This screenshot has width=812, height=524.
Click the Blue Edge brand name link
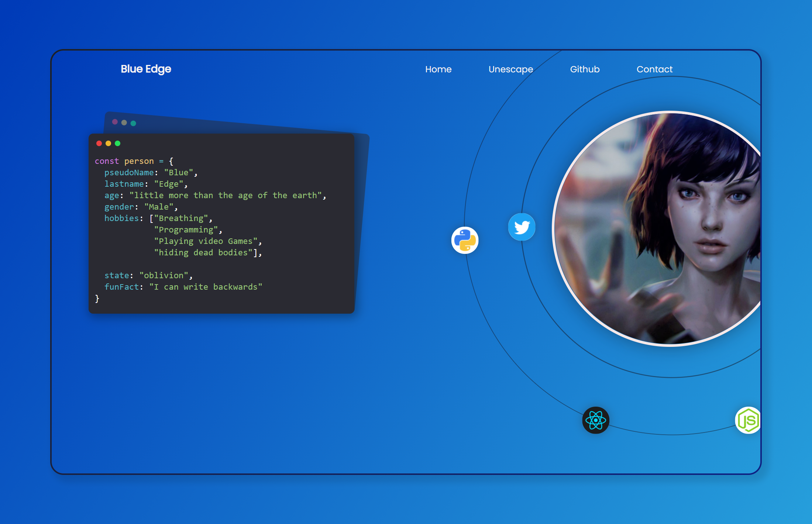[145, 69]
